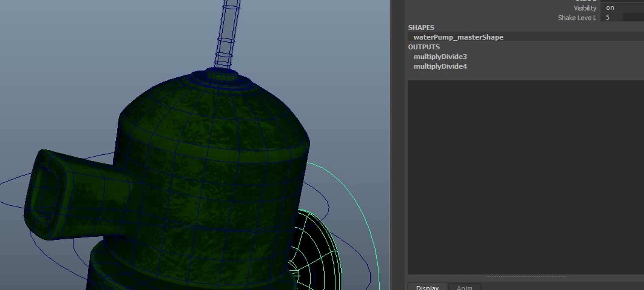Open the multiplyDivide3 output node
The width and height of the screenshot is (644, 290).
(440, 56)
